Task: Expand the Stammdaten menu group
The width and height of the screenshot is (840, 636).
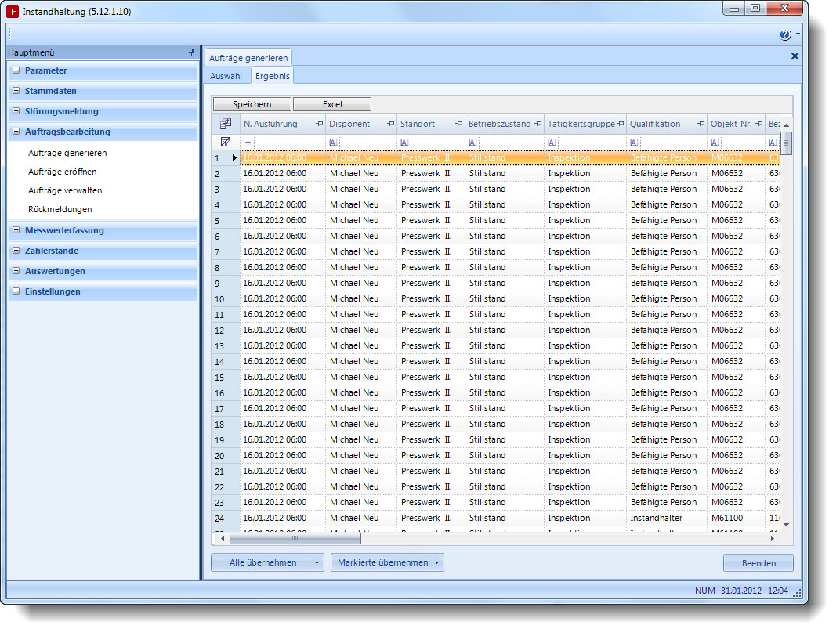Action: (x=16, y=91)
